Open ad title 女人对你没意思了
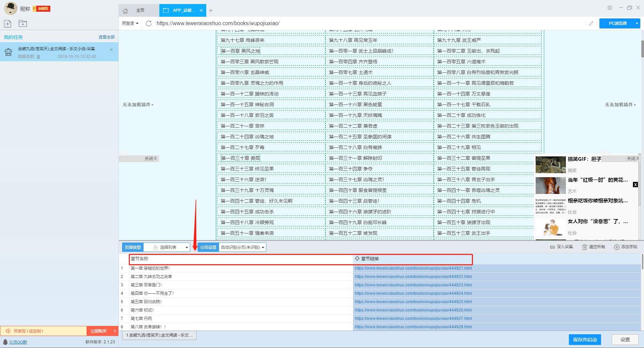The image size is (644, 348). coord(598,221)
